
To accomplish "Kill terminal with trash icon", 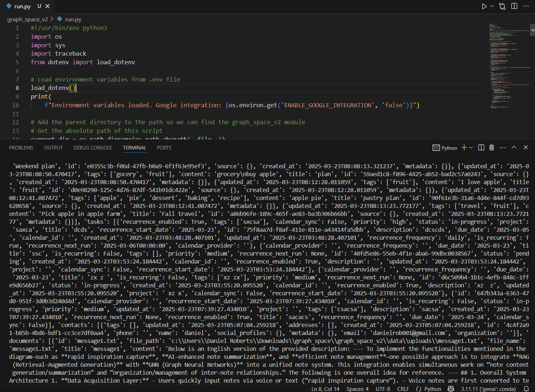I will pyautogui.click(x=491, y=147).
